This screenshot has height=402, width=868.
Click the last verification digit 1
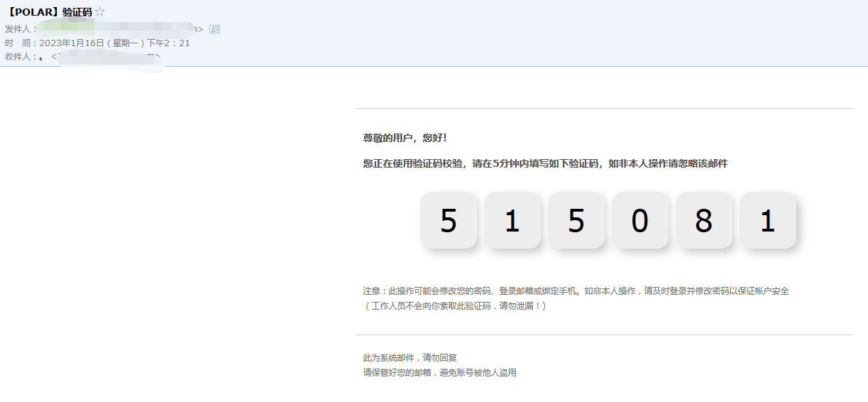click(768, 220)
